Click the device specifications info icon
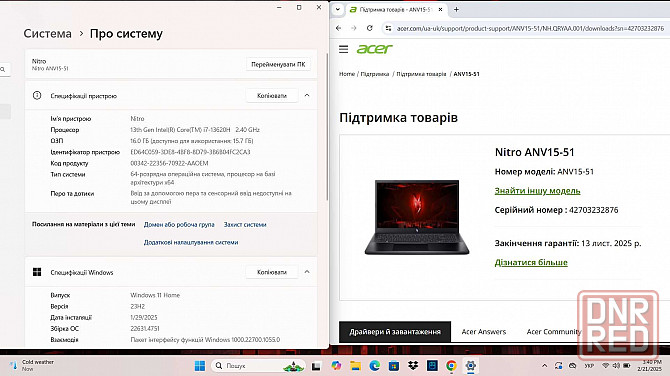 pyautogui.click(x=37, y=96)
